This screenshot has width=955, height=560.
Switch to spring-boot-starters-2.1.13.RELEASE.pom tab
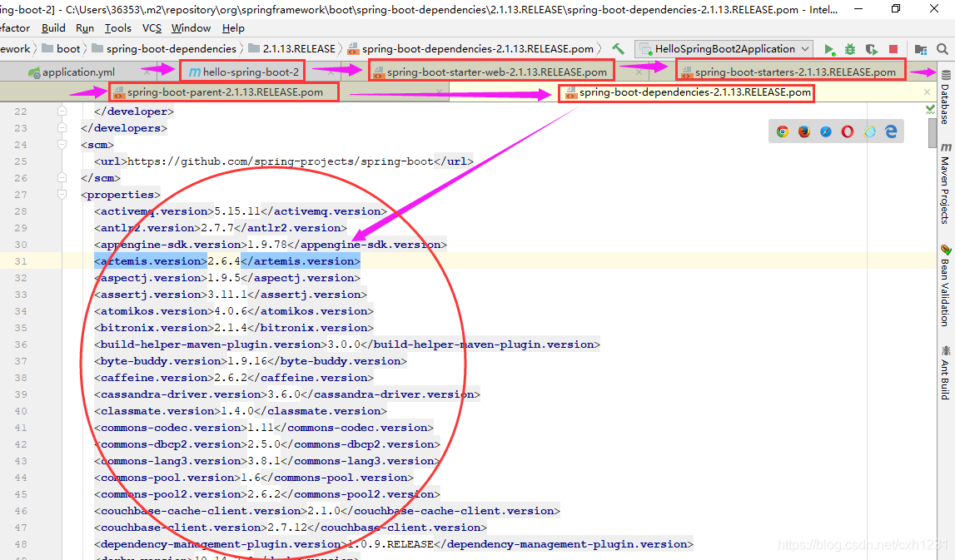tap(790, 72)
